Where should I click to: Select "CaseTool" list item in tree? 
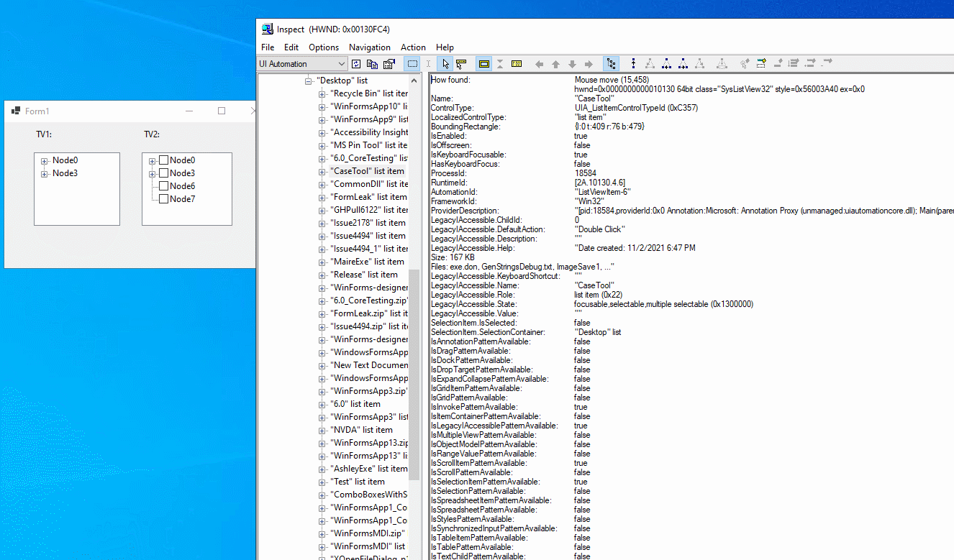pyautogui.click(x=367, y=171)
